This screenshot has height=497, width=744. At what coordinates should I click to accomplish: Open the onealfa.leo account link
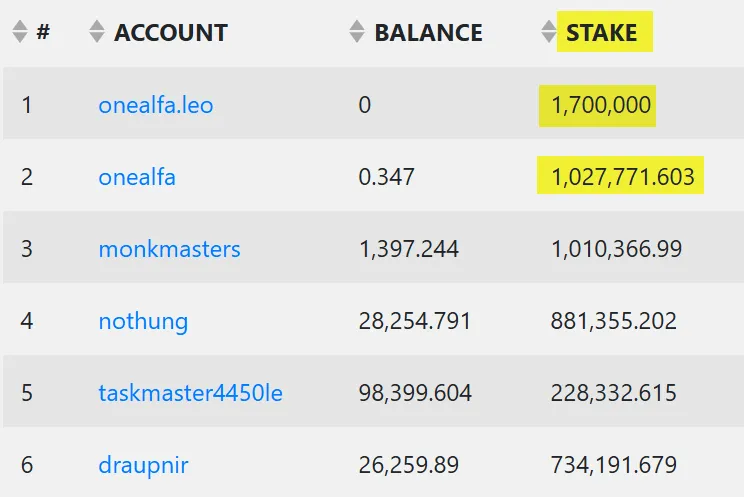tap(156, 105)
